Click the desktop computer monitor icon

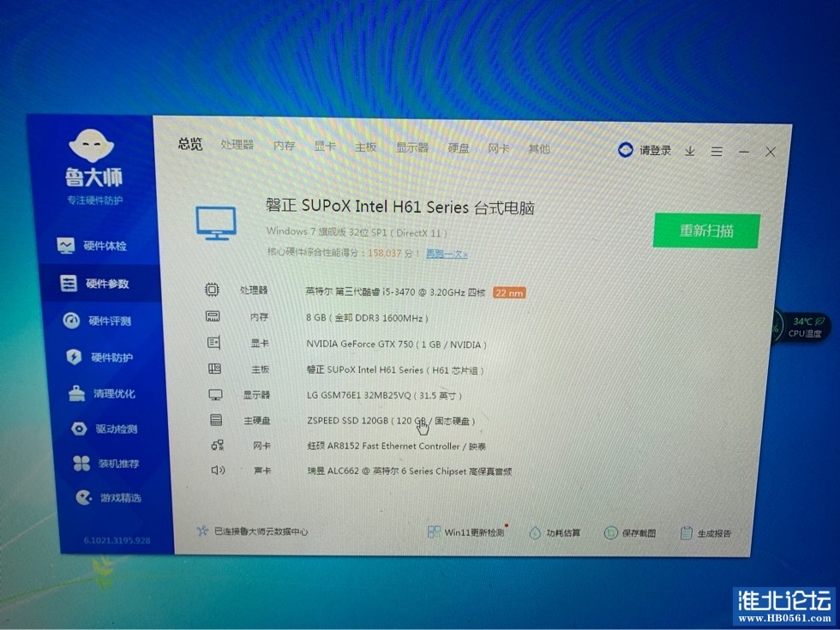[216, 223]
